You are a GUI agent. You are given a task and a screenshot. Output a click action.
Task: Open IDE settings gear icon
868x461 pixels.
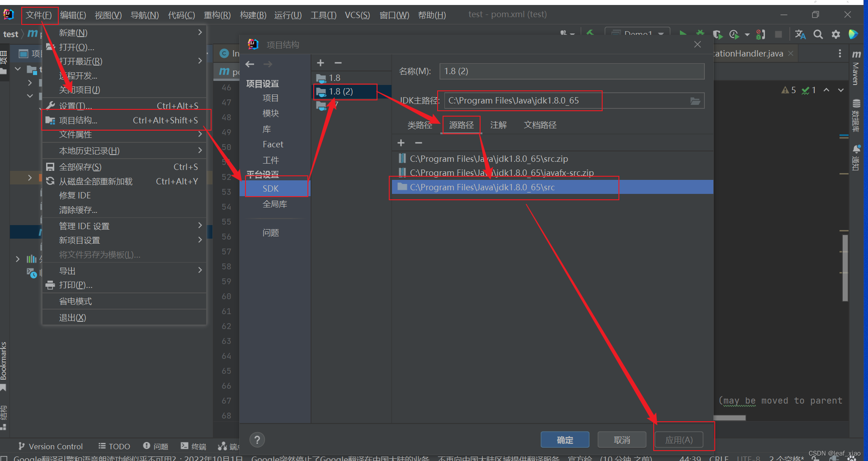(x=836, y=34)
